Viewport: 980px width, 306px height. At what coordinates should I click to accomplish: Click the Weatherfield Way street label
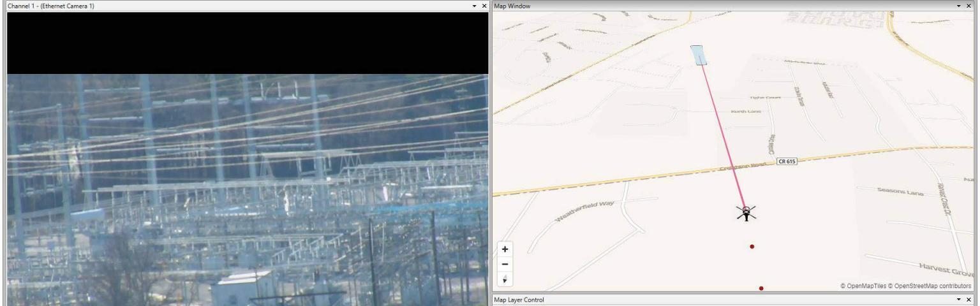pyautogui.click(x=584, y=210)
